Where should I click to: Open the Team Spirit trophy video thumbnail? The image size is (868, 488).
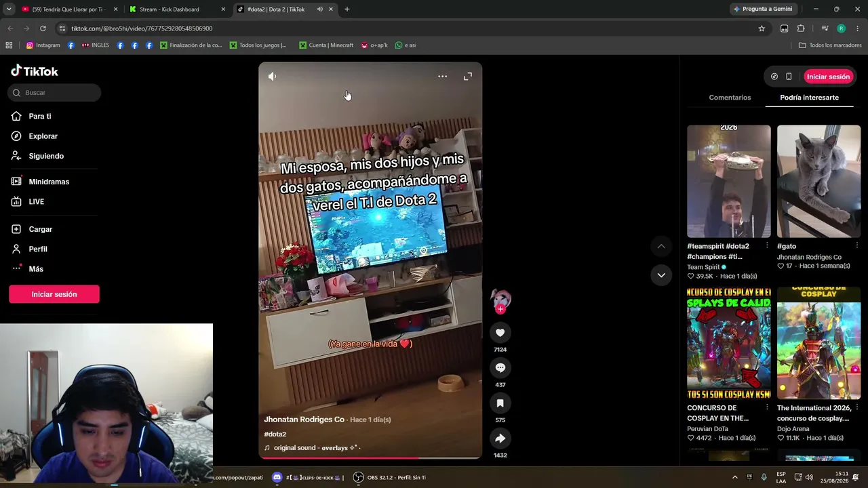[x=729, y=181]
